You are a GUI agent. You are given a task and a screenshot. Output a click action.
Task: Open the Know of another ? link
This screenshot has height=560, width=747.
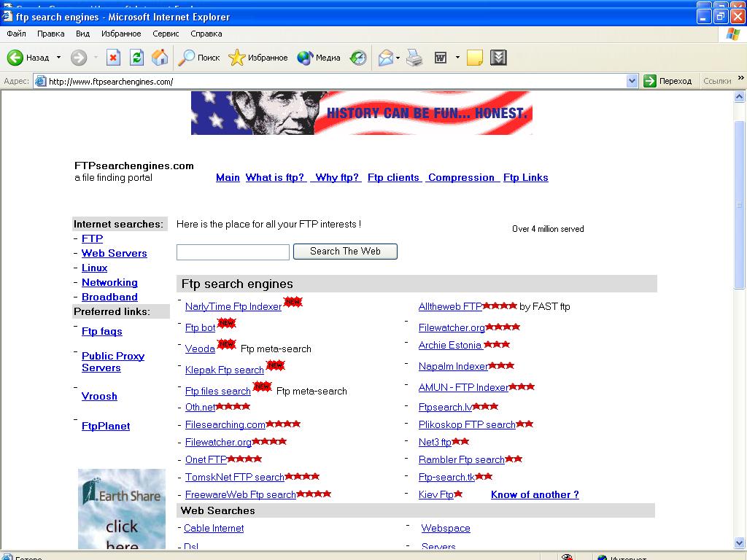coord(535,495)
